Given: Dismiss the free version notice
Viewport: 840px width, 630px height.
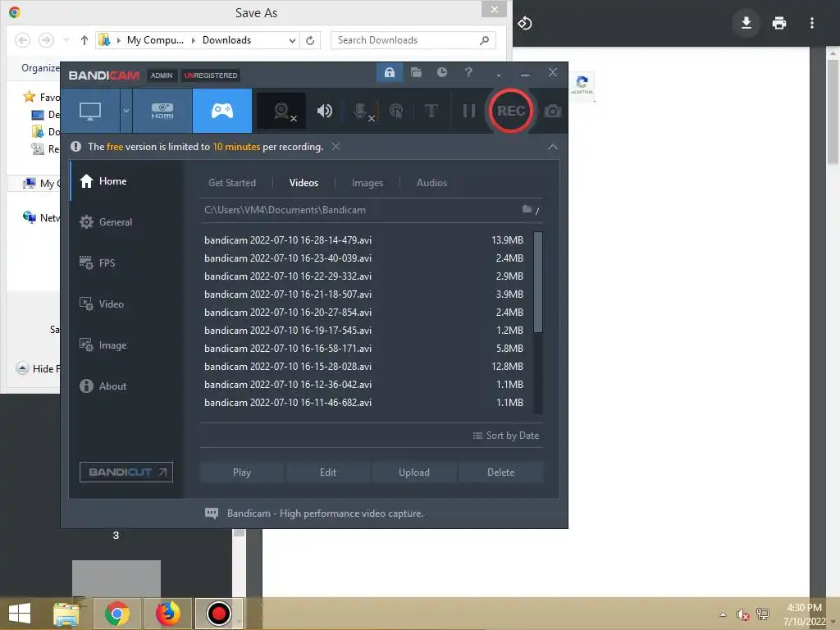Looking at the screenshot, I should click(x=336, y=146).
